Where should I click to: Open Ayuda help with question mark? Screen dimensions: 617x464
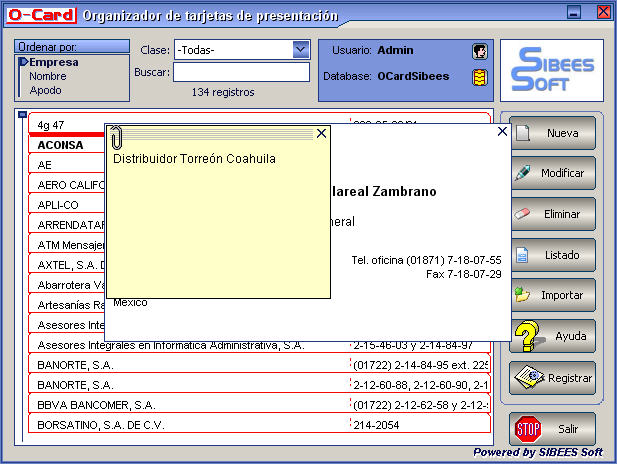(x=552, y=336)
